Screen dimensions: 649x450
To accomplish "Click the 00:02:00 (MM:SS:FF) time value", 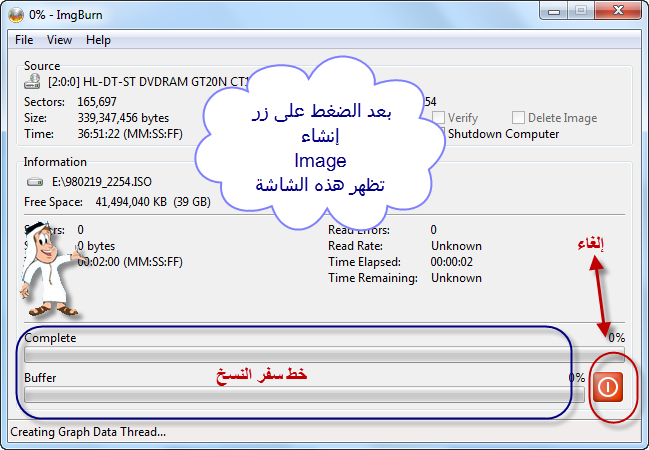I will click(130, 262).
